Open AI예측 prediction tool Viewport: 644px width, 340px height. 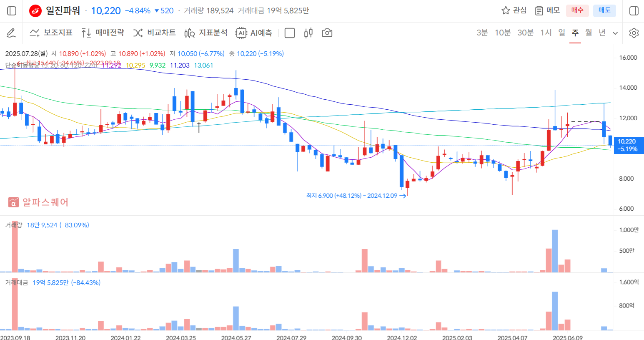pos(254,33)
